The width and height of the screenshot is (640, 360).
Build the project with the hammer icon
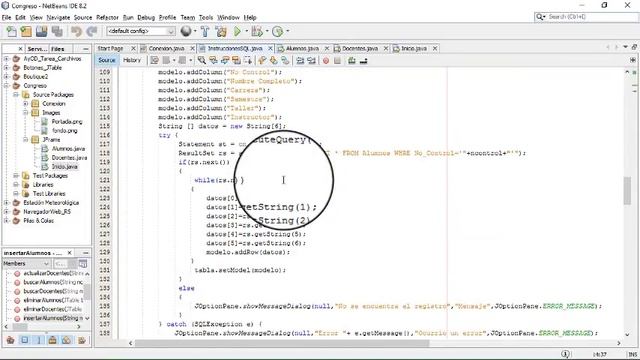[x=205, y=31]
